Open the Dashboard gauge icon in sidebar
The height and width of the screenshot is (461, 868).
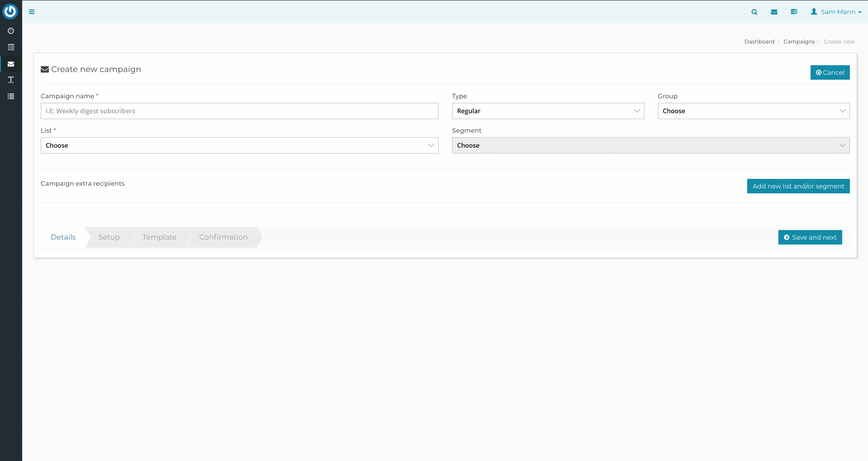tap(11, 31)
